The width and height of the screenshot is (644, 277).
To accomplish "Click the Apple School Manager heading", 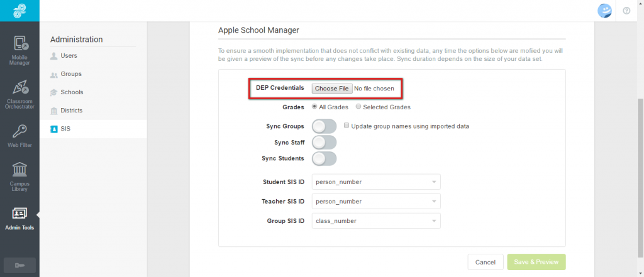I will [x=258, y=30].
